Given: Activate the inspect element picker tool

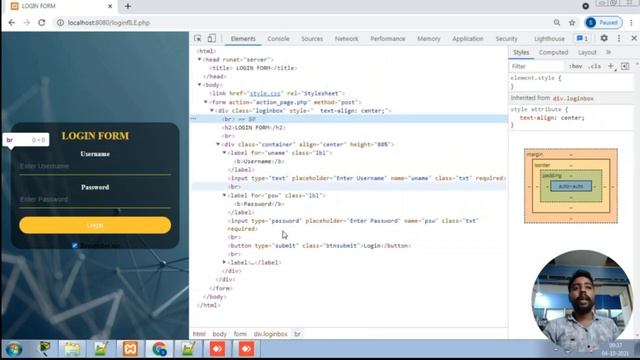Looking at the screenshot, I should [x=198, y=38].
